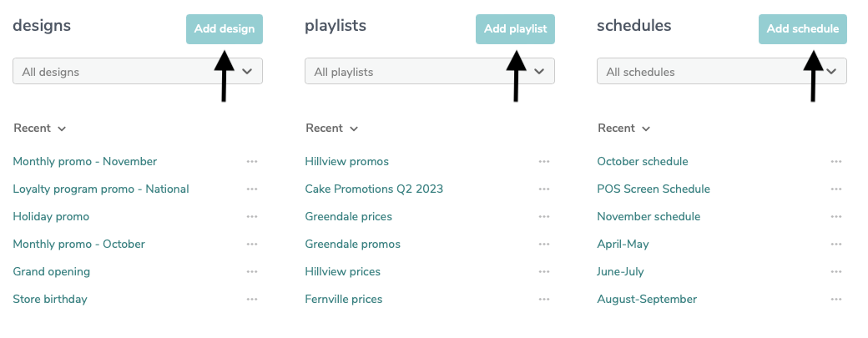868x338 pixels.
Task: Open three-dot menu for POS Screen Schedule
Action: pos(836,189)
